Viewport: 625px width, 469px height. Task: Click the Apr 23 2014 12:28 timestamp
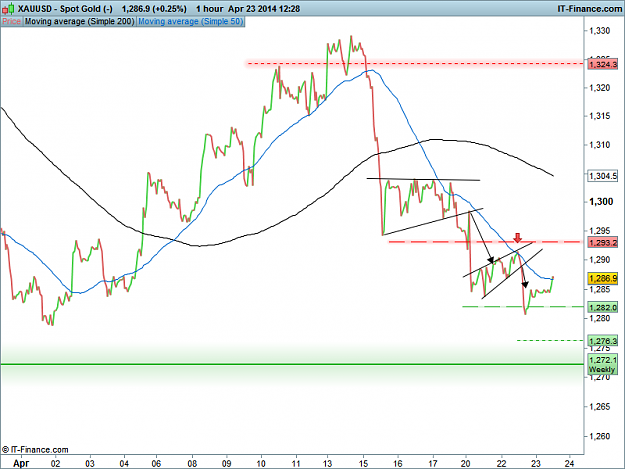264,8
